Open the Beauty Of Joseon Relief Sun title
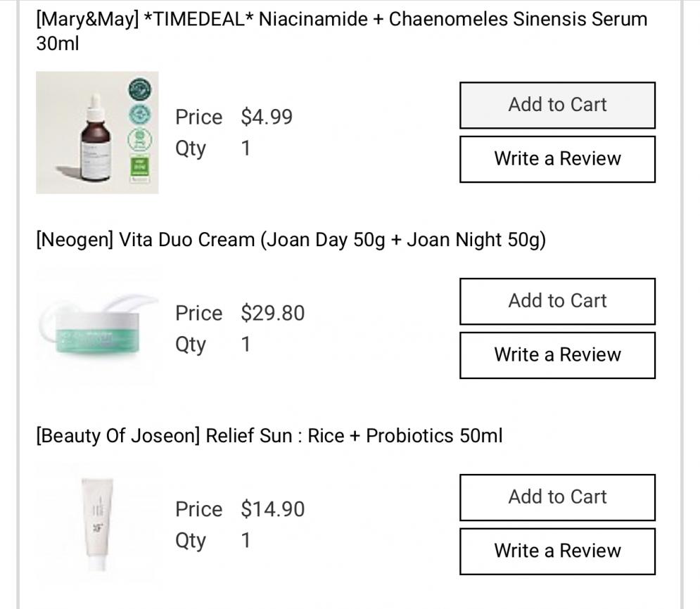700x609 pixels. 269,436
